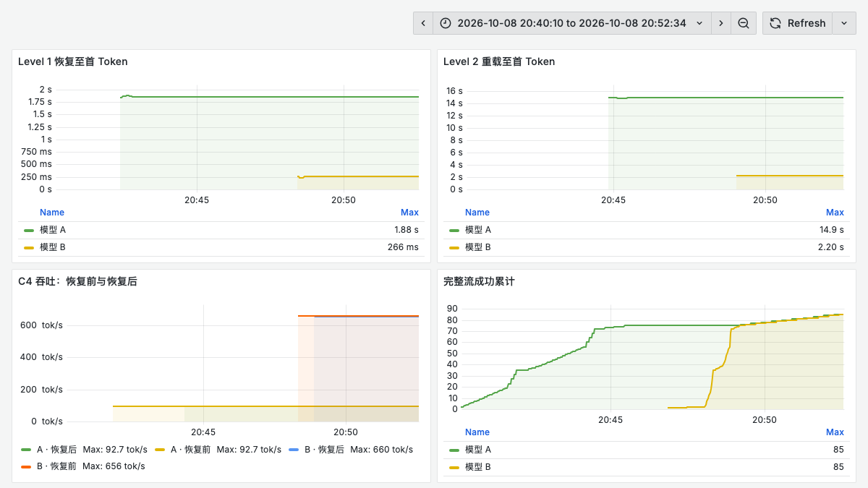This screenshot has height=488, width=868.
Task: Open refresh interval dropdown arrow
Action: click(844, 23)
